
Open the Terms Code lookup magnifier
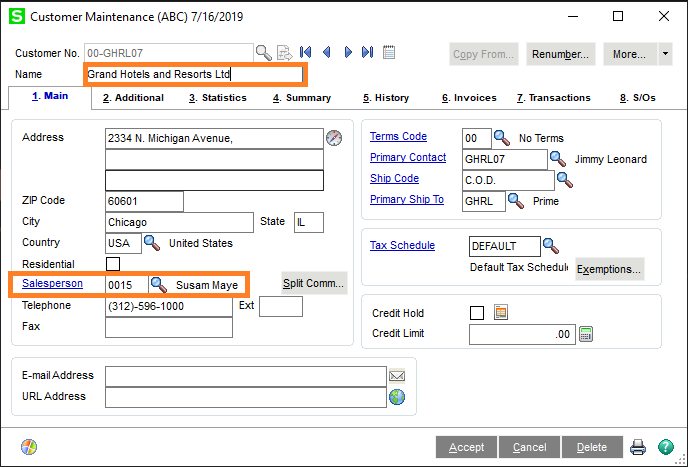tap(502, 138)
